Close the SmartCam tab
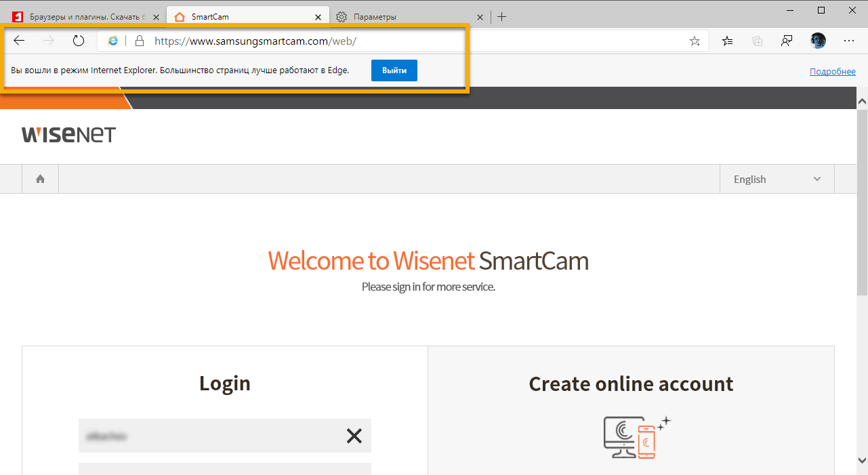This screenshot has height=475, width=868. point(318,17)
